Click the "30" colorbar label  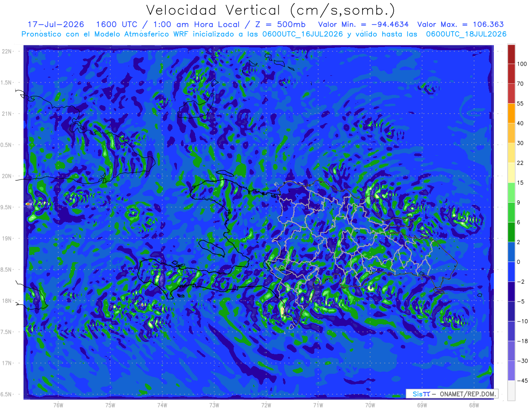point(520,143)
